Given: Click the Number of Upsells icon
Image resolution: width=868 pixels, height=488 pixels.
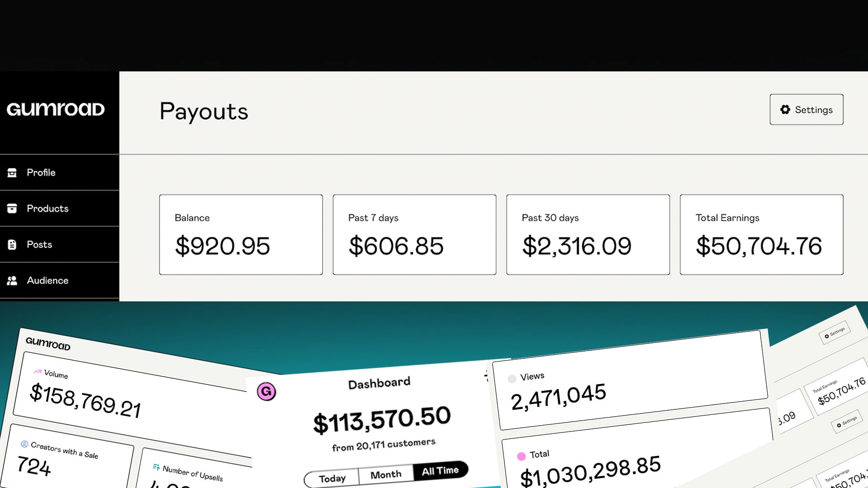Looking at the screenshot, I should click(156, 467).
